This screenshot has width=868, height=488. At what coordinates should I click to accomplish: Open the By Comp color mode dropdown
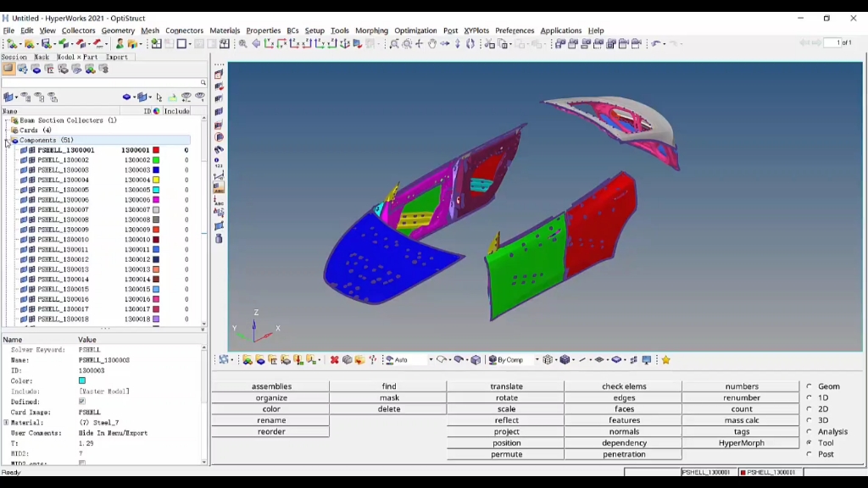pyautogui.click(x=536, y=360)
